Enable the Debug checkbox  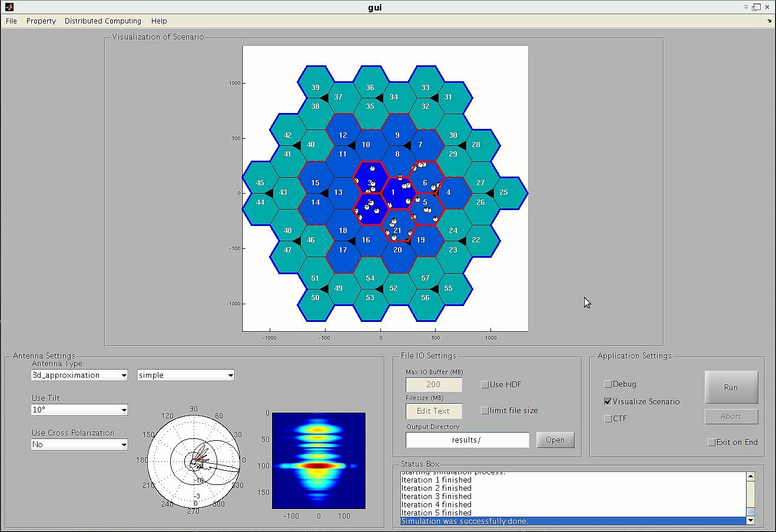(608, 384)
